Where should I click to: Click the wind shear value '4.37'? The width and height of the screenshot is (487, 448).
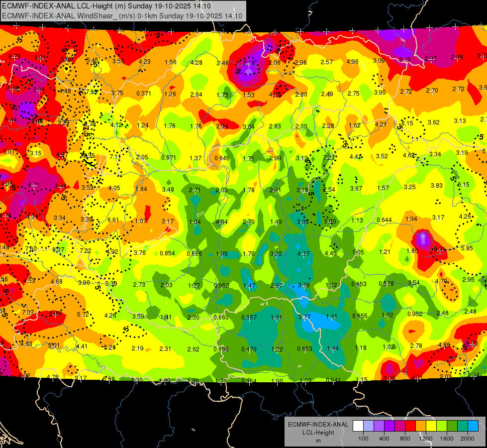coord(303,254)
